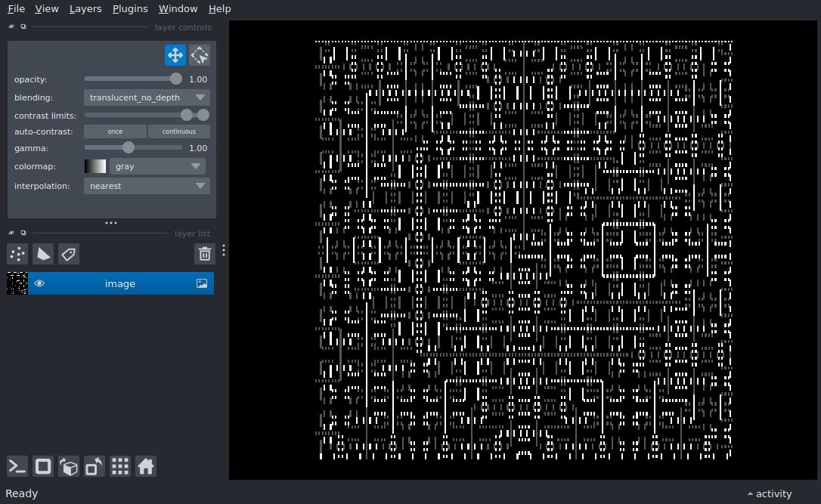This screenshot has width=821, height=504.
Task: Click the 'layer list' panel title
Action: pos(192,233)
